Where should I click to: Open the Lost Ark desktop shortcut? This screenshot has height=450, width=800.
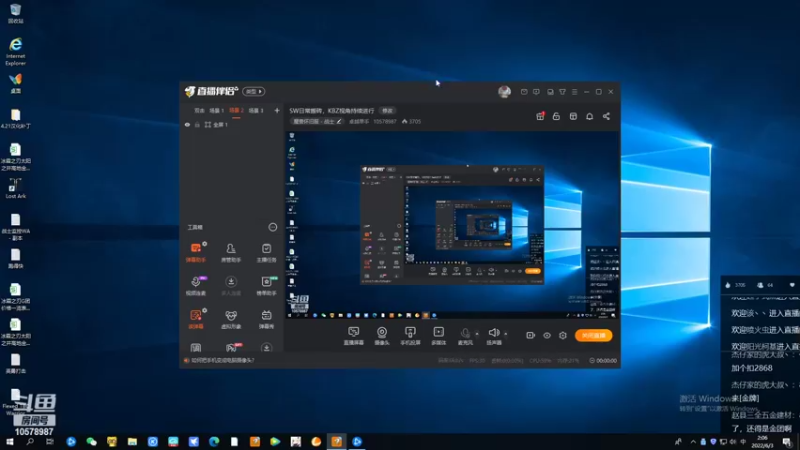pos(15,188)
